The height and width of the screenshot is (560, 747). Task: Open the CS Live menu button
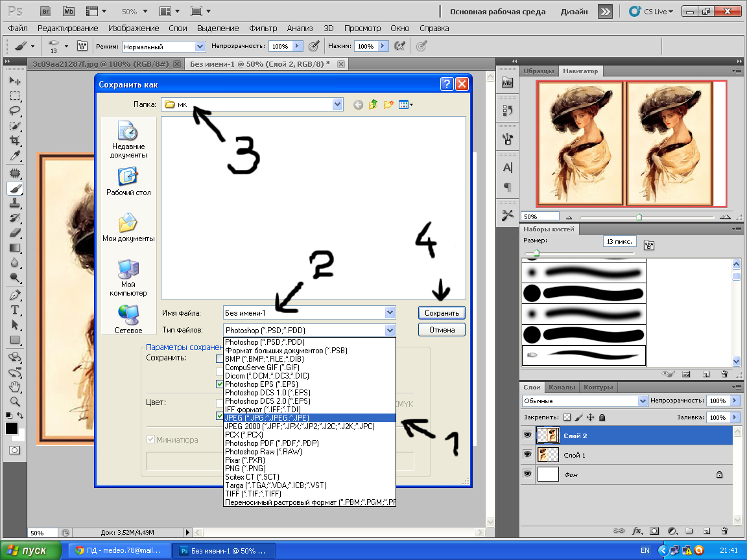coord(651,12)
